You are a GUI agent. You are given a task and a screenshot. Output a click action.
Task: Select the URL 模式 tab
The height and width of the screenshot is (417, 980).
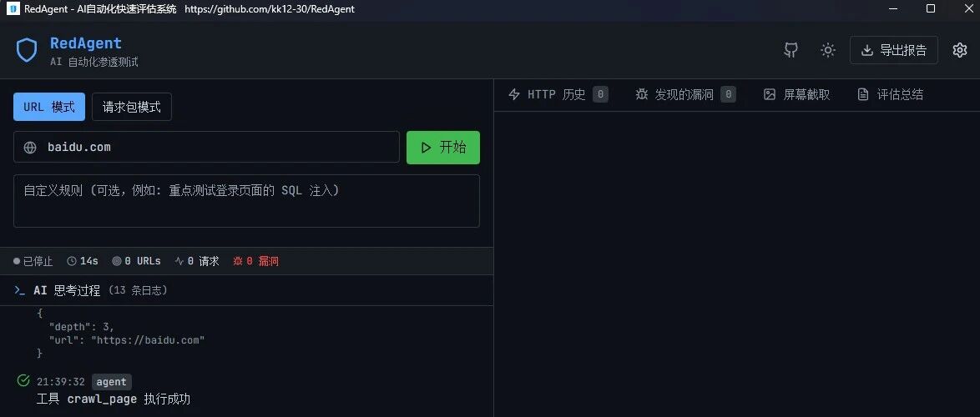(49, 107)
